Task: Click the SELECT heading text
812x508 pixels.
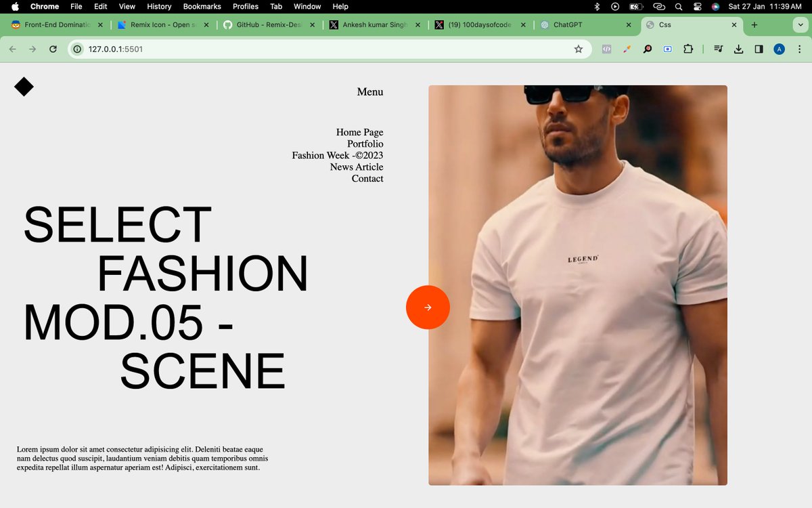Action: click(118, 225)
